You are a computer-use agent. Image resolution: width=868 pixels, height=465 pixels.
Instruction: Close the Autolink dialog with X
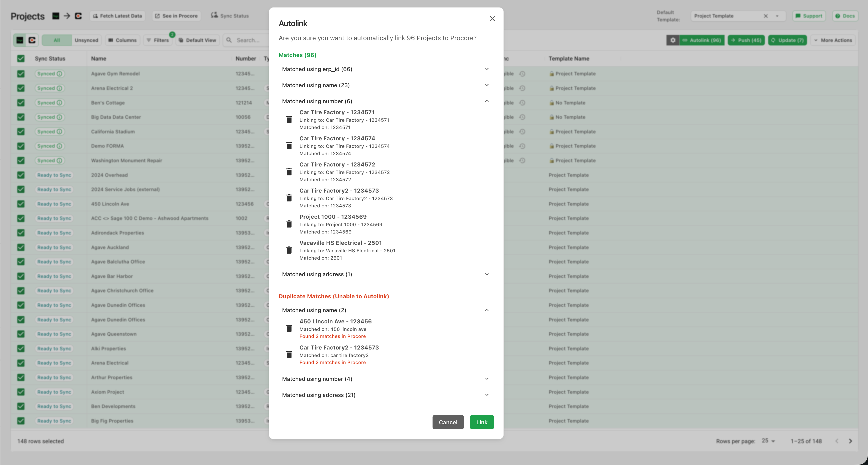492,19
